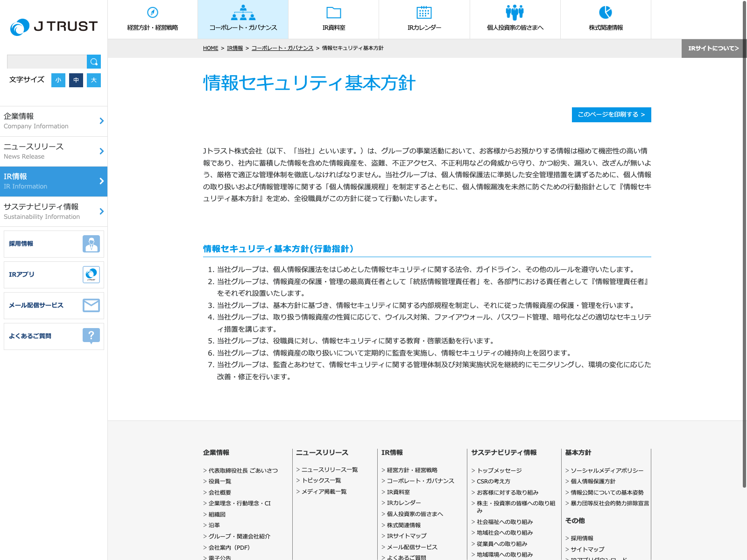Open the IR資料室 folder icon
Image resolution: width=747 pixels, height=560 pixels.
click(333, 13)
